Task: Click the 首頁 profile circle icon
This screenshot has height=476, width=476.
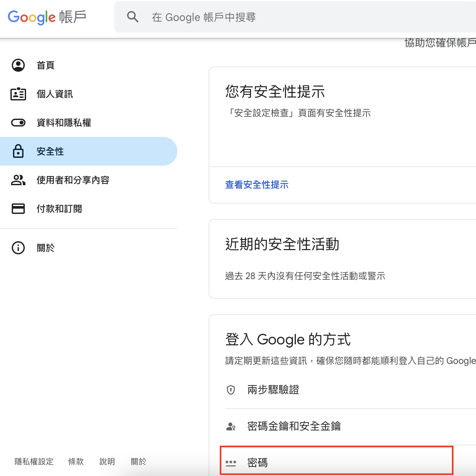Action: coord(18,65)
